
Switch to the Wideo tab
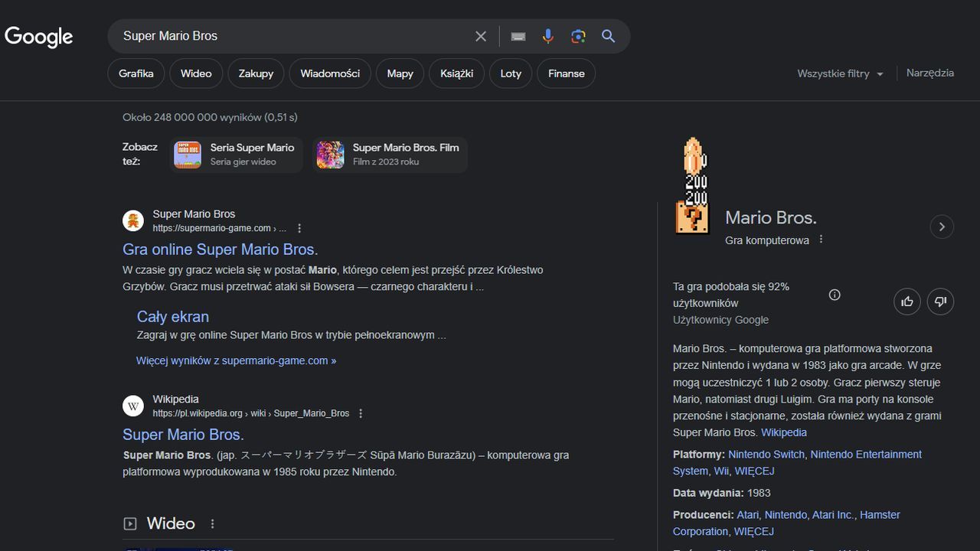tap(196, 73)
